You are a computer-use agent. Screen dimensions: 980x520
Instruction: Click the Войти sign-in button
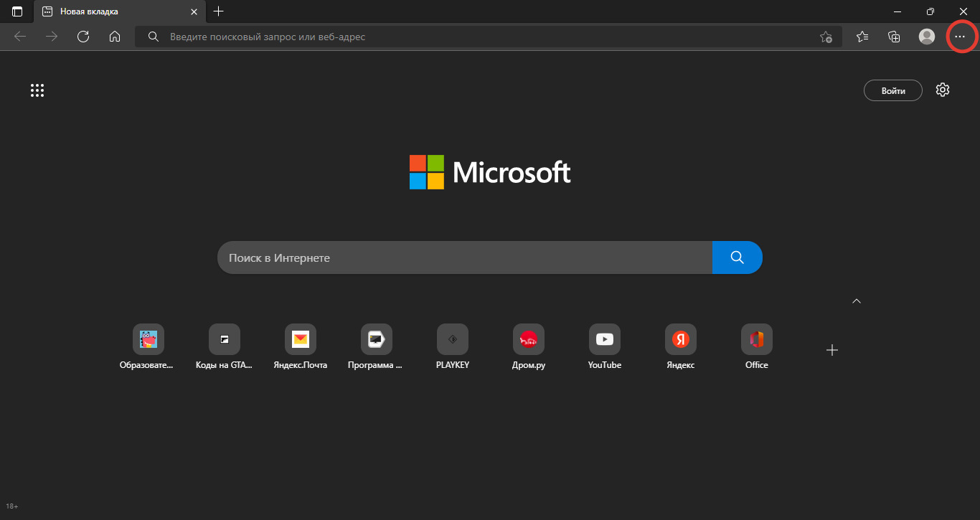coord(893,90)
